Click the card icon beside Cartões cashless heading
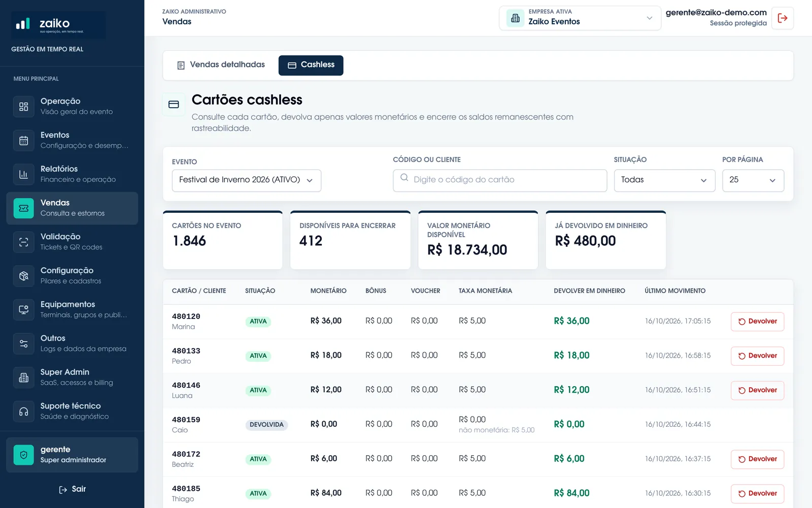Viewport: 812px width, 508px height. point(174,104)
